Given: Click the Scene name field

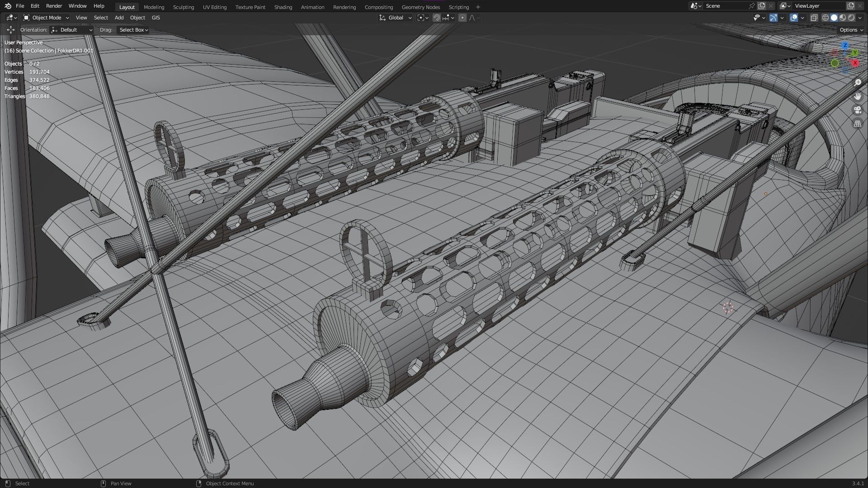Looking at the screenshot, I should coord(723,6).
